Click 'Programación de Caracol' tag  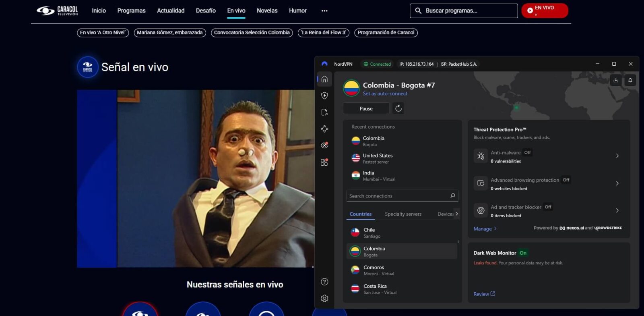[x=386, y=33]
